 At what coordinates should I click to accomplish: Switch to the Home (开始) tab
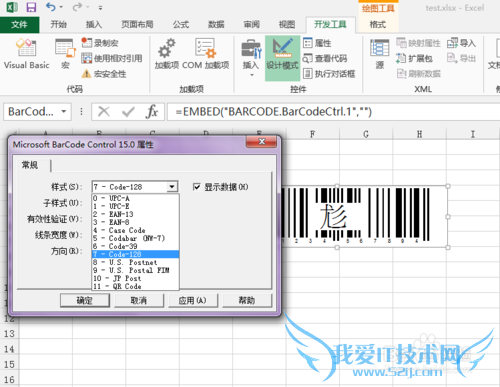(x=59, y=25)
